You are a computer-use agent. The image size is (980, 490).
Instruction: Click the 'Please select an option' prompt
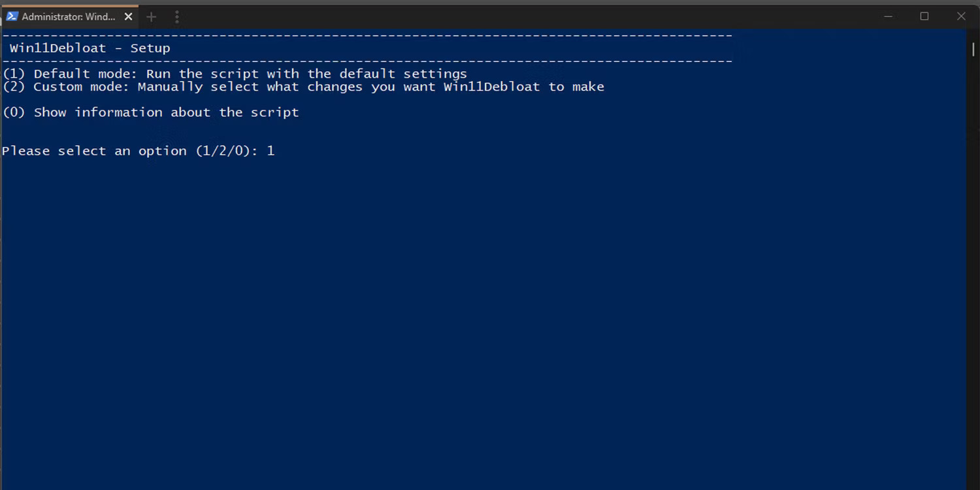coord(130,151)
